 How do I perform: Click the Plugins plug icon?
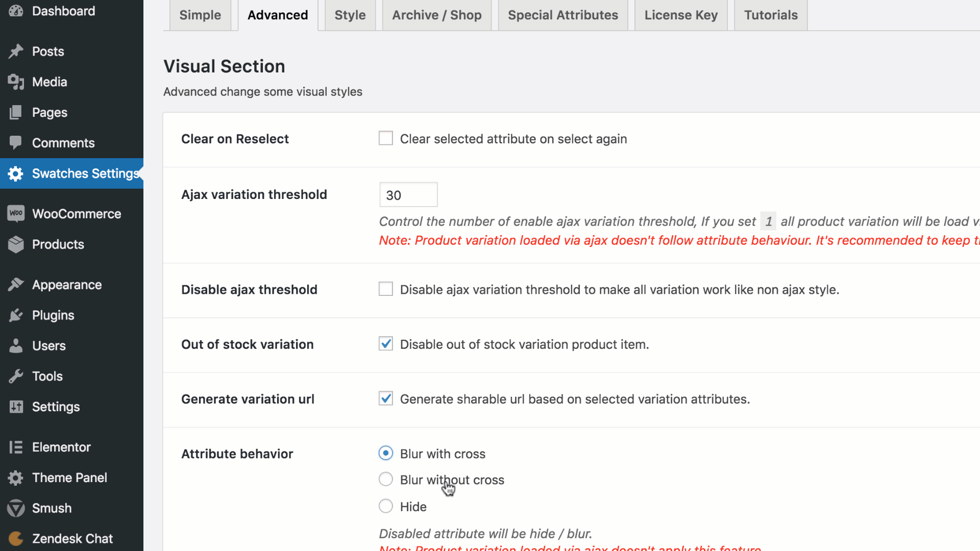point(16,315)
